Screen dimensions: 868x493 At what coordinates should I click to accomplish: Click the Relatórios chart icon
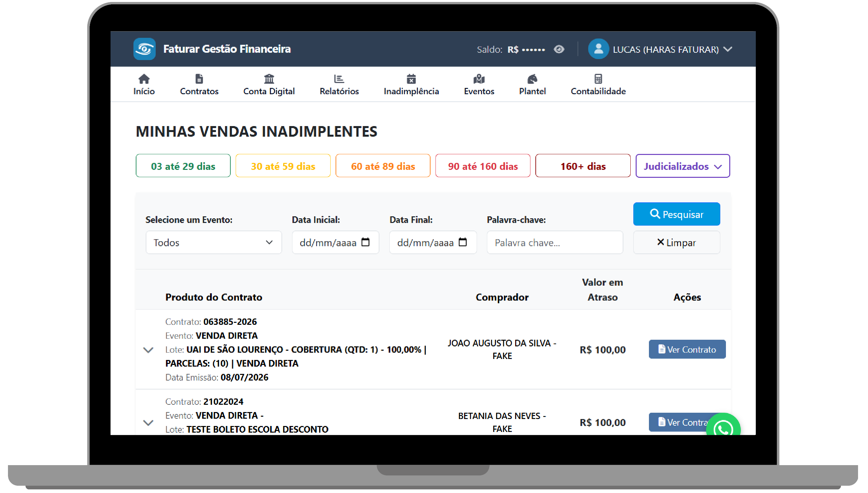pos(340,79)
